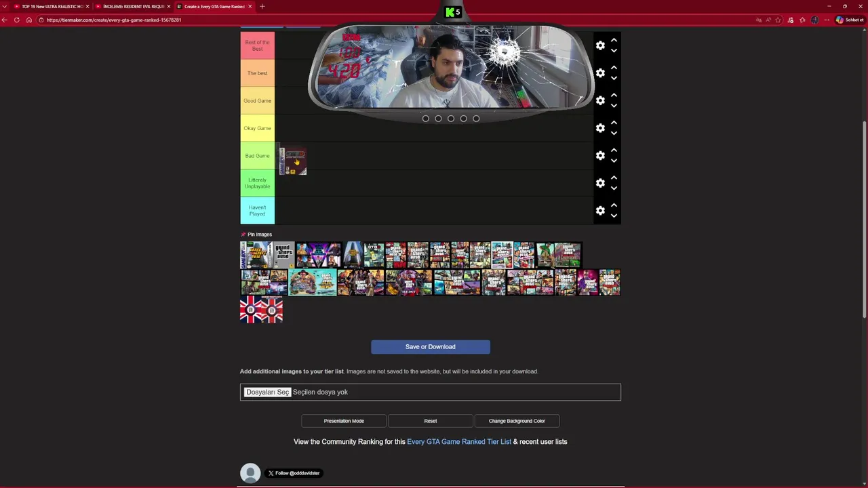Select the white-bordered GTA cover thumbnail
Screen dimensions: 868x488
point(502,255)
